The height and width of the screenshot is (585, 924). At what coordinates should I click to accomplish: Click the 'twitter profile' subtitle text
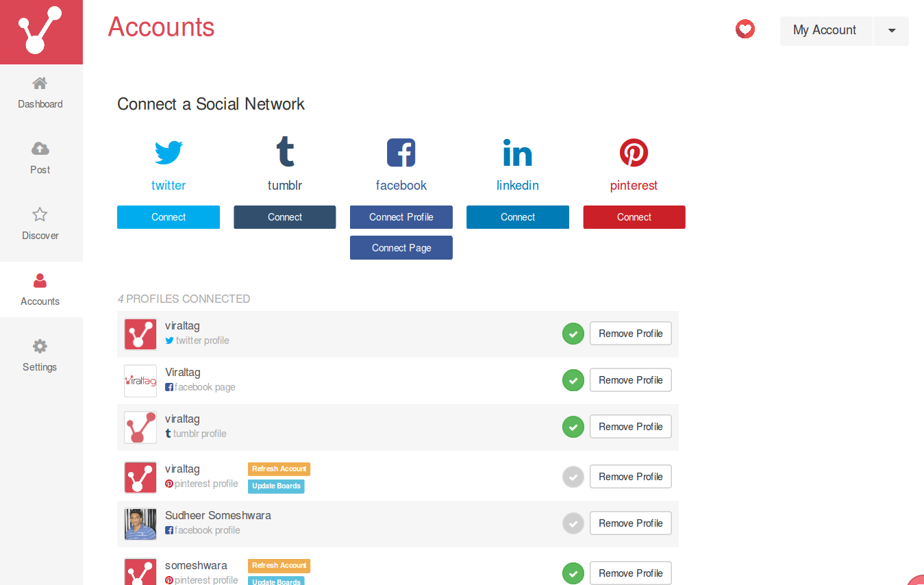(x=203, y=340)
